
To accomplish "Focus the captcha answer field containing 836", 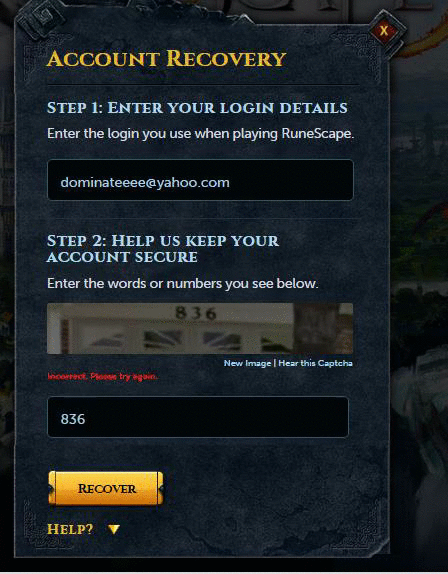I will pyautogui.click(x=198, y=417).
